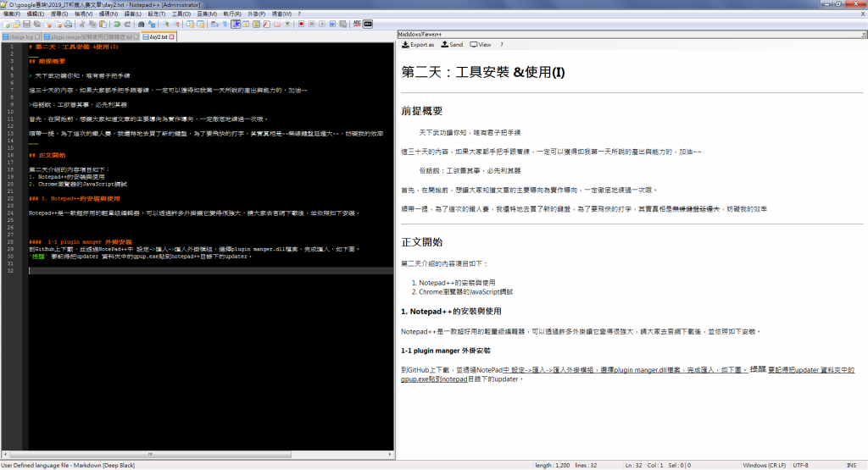
Task: Open the 編碼(N) menu
Action: click(108, 14)
